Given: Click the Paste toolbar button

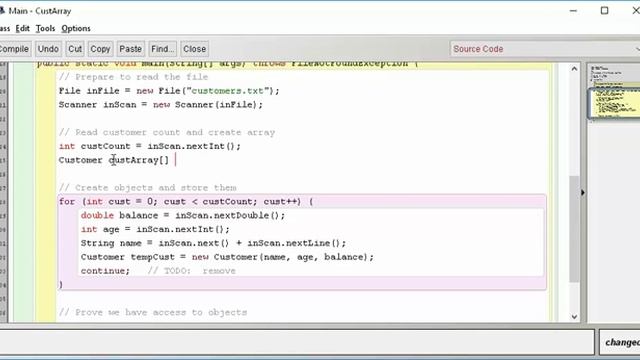Looking at the screenshot, I should point(131,49).
